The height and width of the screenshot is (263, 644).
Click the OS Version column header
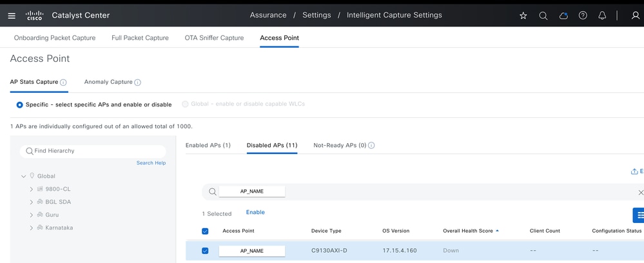tap(396, 231)
